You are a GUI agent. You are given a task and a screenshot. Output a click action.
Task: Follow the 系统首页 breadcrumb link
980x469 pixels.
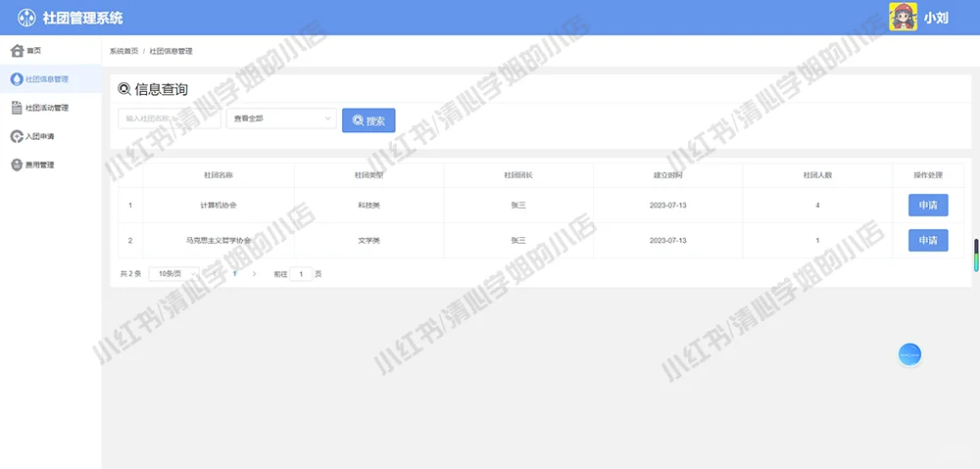(123, 51)
